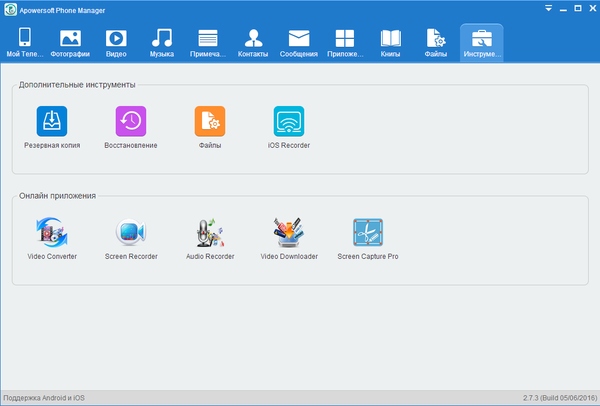Open the Контакты tab
This screenshot has width=600, height=406.
pyautogui.click(x=253, y=43)
